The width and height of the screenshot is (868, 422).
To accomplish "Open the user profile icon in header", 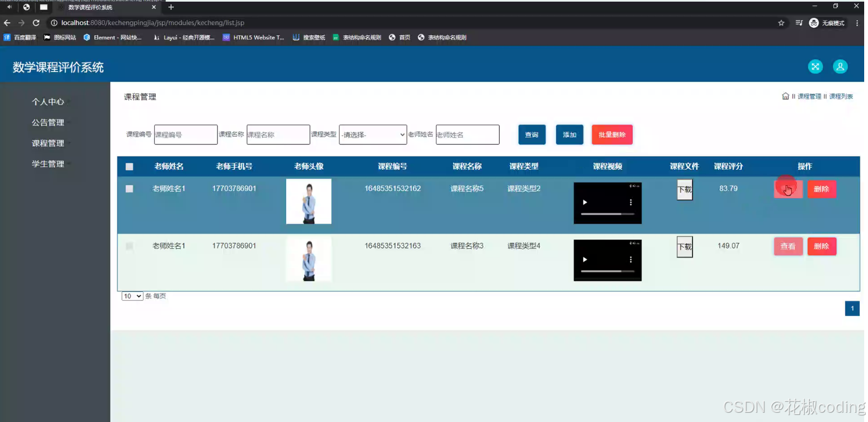I will (x=840, y=66).
